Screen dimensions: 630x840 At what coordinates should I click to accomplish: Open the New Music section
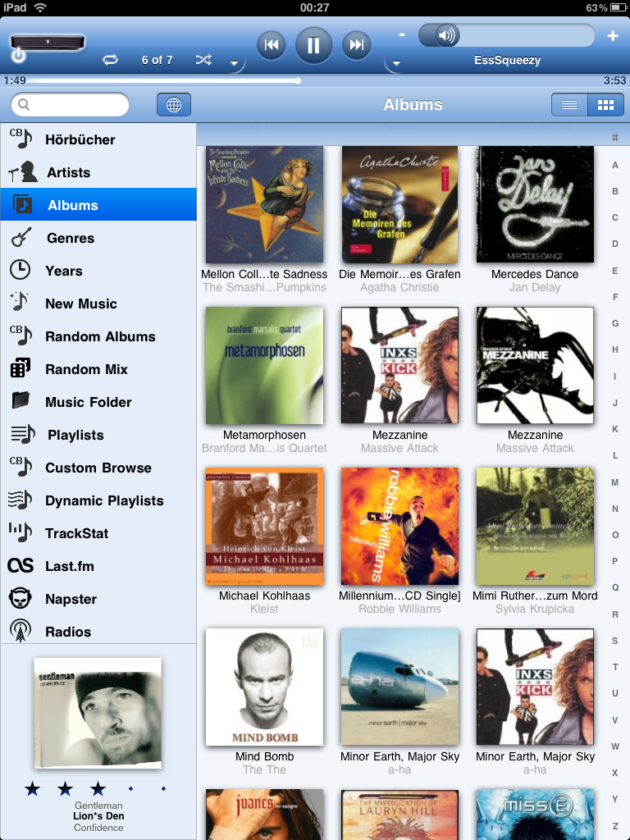click(98, 304)
